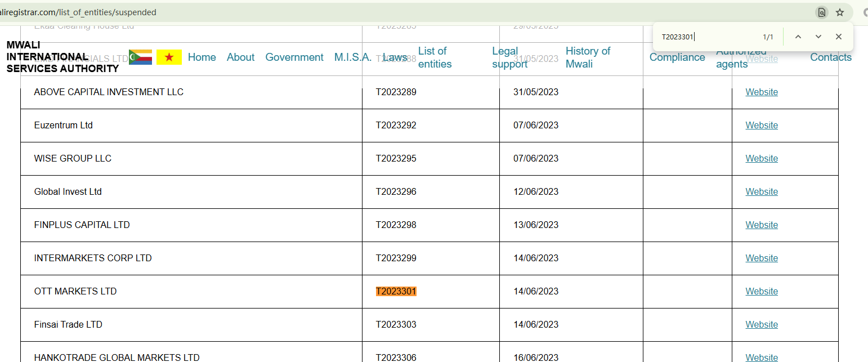
Task: Click the Mwali International Services Authority logo
Action: (62, 57)
